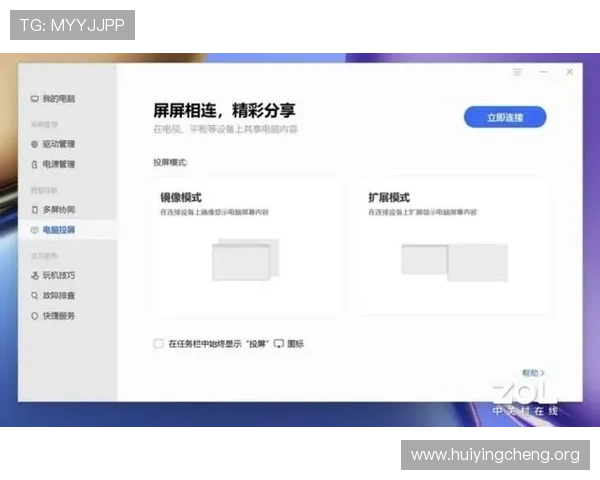Click the 电源管理 battery icon

click(x=34, y=164)
